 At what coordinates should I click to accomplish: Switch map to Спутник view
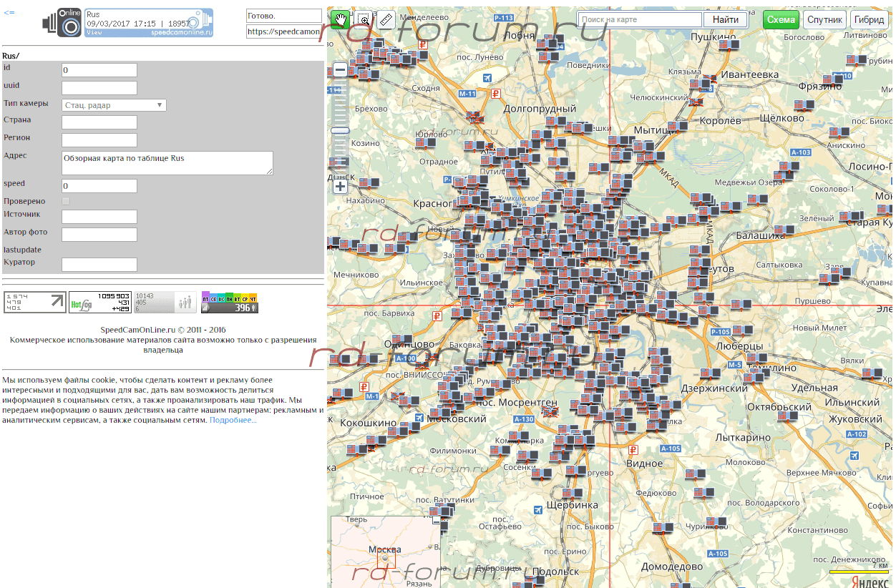coord(825,20)
